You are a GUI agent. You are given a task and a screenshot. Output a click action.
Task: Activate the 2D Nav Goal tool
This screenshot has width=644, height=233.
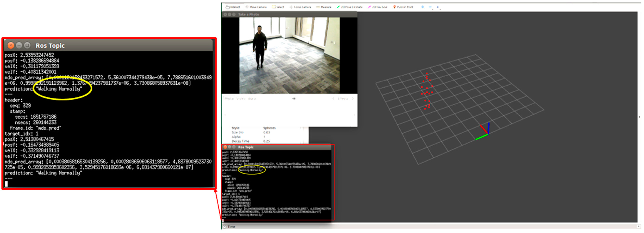coord(378,7)
